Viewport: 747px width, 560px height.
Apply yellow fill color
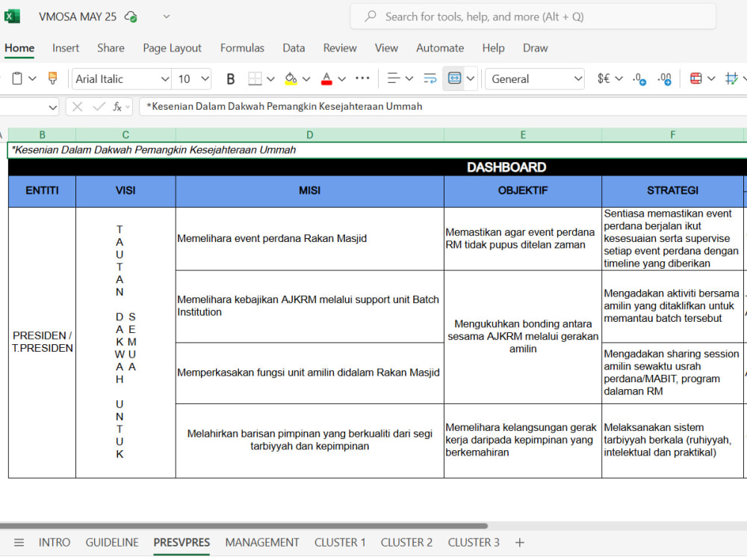point(291,78)
